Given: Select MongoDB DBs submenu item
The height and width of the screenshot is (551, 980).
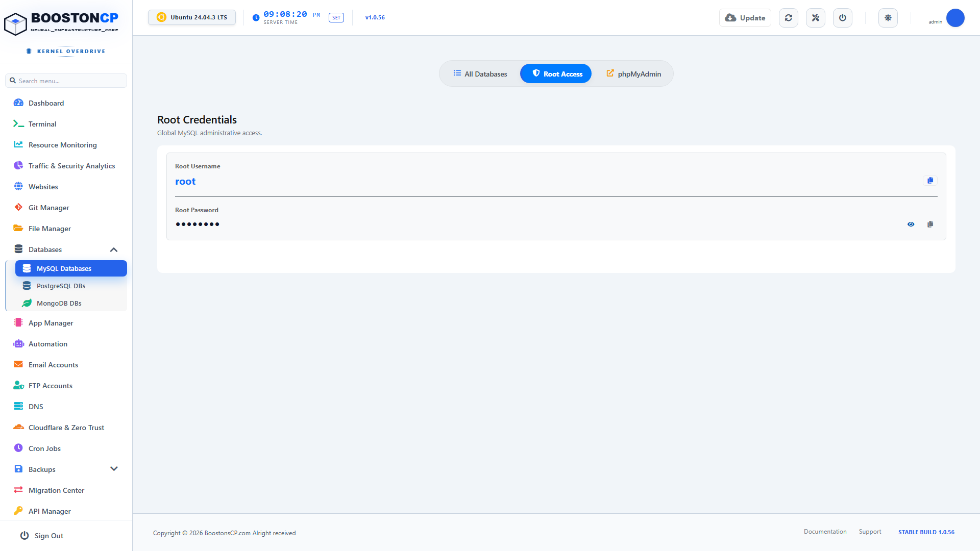Looking at the screenshot, I should coord(71,303).
